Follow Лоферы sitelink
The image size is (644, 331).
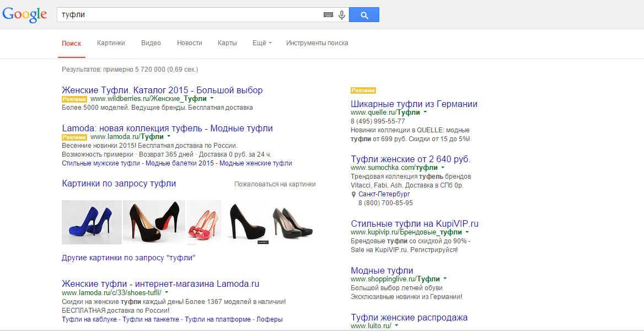click(x=270, y=319)
